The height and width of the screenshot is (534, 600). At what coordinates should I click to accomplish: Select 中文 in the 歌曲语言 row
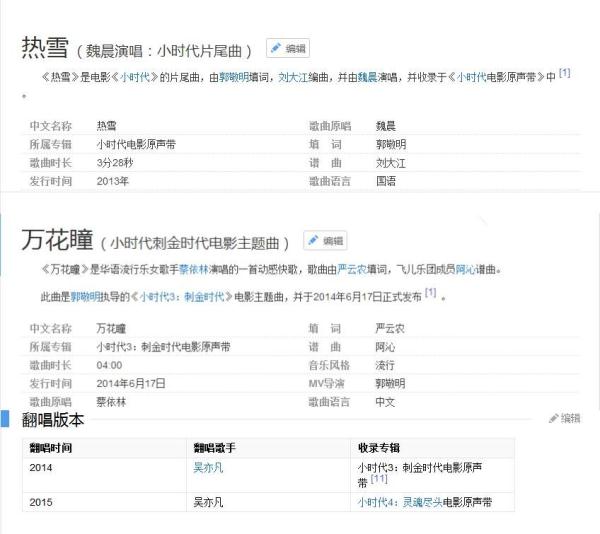(385, 402)
